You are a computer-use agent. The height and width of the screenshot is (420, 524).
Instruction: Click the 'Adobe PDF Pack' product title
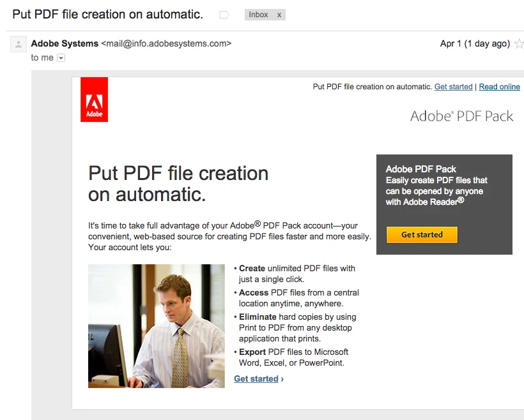pos(461,116)
